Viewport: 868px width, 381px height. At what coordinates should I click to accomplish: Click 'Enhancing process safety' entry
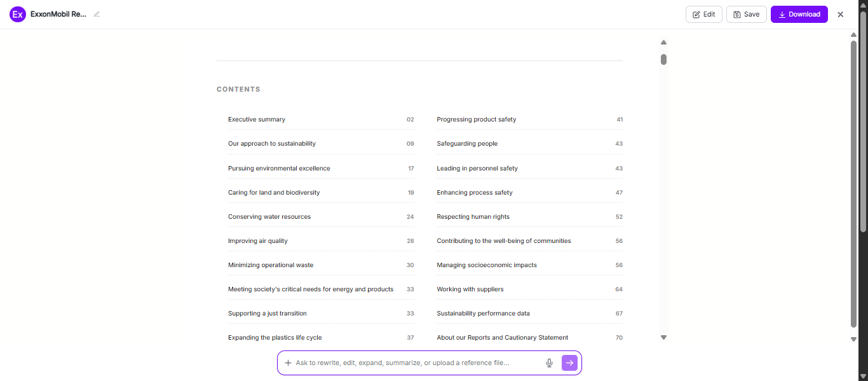click(475, 193)
